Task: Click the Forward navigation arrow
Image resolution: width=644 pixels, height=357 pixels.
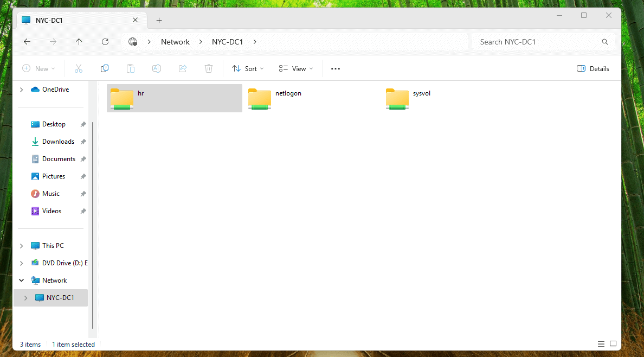Action: pos(53,42)
